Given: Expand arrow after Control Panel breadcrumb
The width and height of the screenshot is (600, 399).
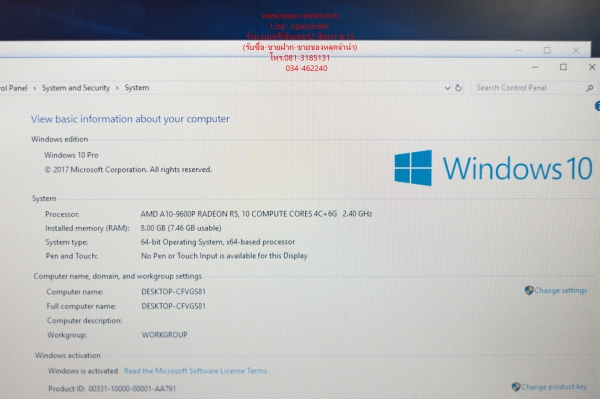Looking at the screenshot, I should pos(34,88).
